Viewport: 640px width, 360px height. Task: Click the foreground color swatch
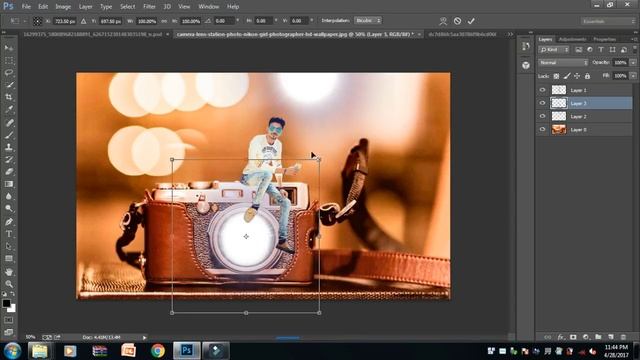click(6, 303)
